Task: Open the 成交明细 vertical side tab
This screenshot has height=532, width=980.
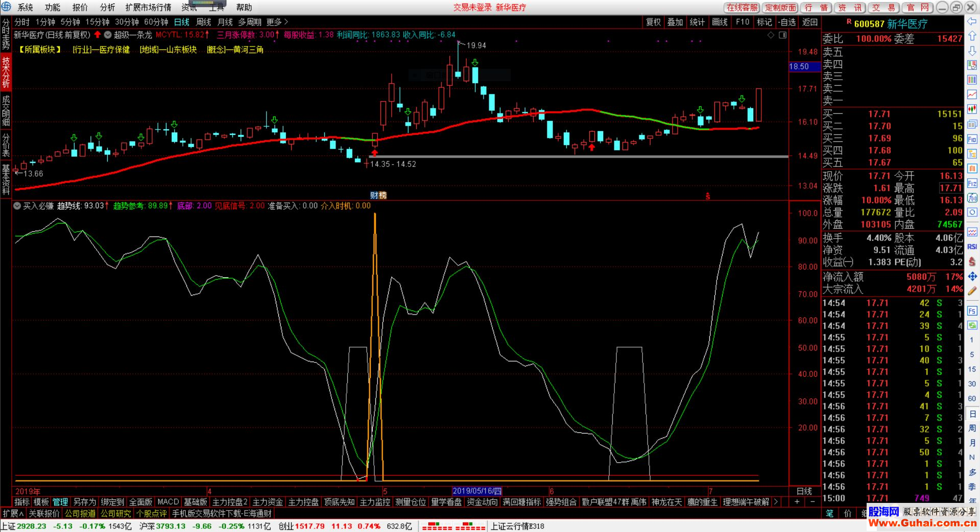Action: [x=6, y=110]
